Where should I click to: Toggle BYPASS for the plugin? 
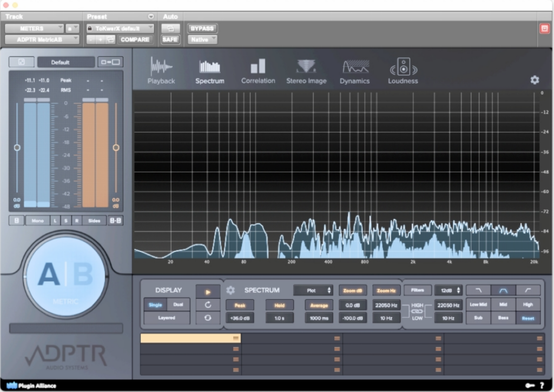click(201, 28)
